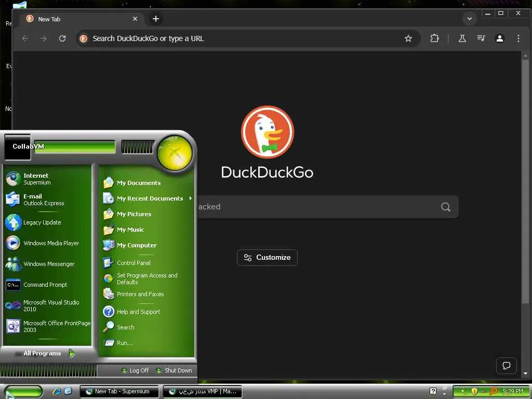This screenshot has width=532, height=399.
Task: Click the security shield tray icon
Action: (474, 391)
